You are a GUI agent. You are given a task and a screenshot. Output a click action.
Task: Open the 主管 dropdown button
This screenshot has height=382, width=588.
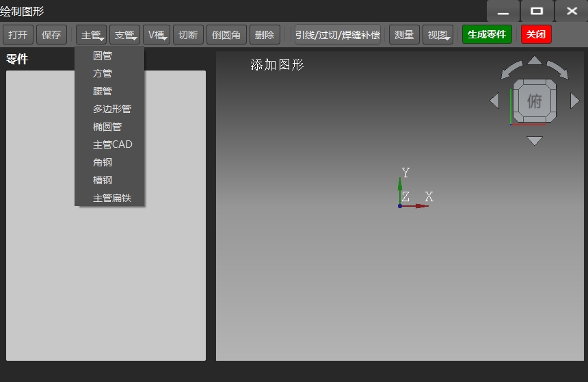coord(91,35)
